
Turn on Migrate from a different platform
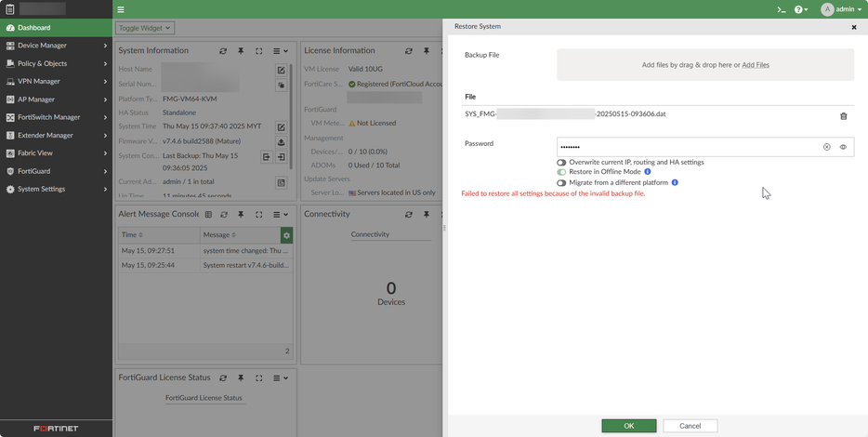(x=561, y=182)
